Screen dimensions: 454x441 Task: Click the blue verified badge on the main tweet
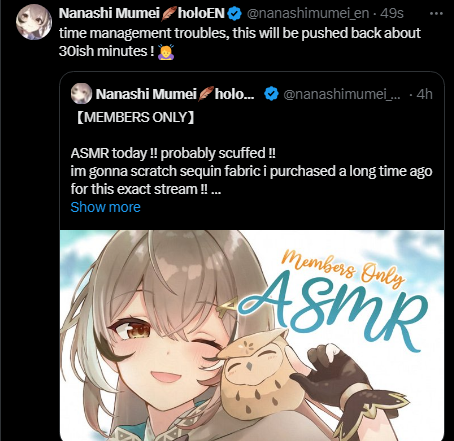click(235, 13)
